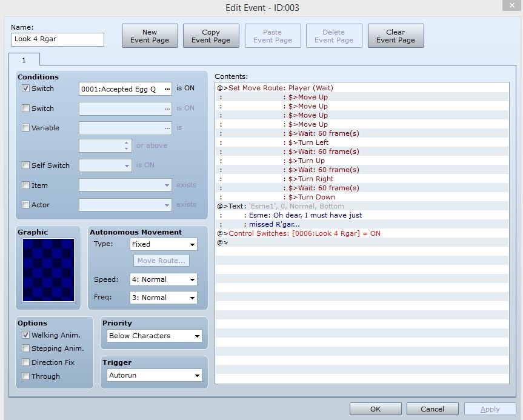This screenshot has height=420, width=523.
Task: Click the Name field containing Look 4 Rgar
Action: coord(58,39)
